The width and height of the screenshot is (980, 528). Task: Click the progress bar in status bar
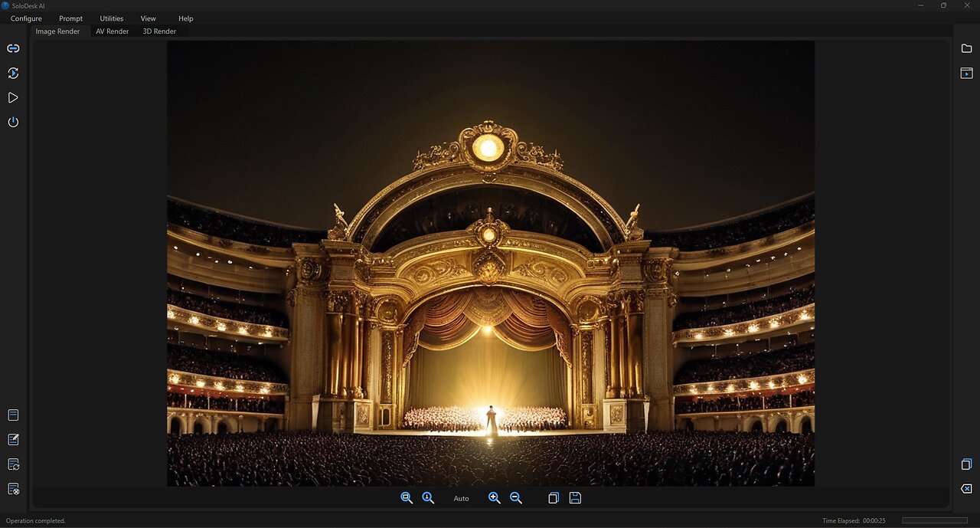(x=935, y=520)
